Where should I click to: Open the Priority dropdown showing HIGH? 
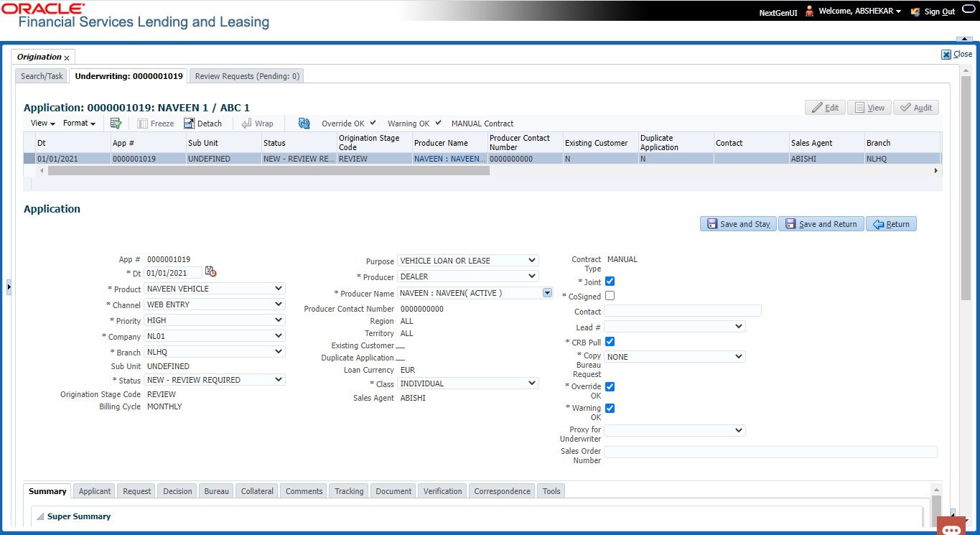click(215, 320)
